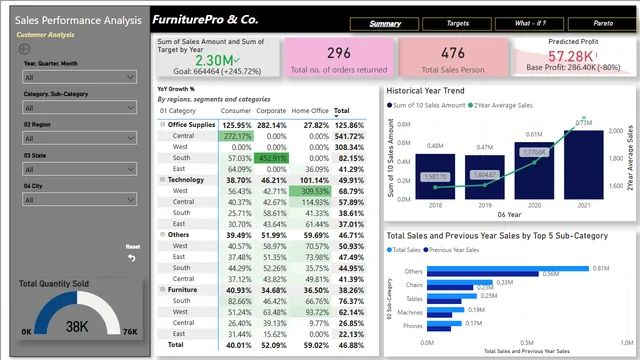
Task: Switch to the Summary tab
Action: pos(384,24)
